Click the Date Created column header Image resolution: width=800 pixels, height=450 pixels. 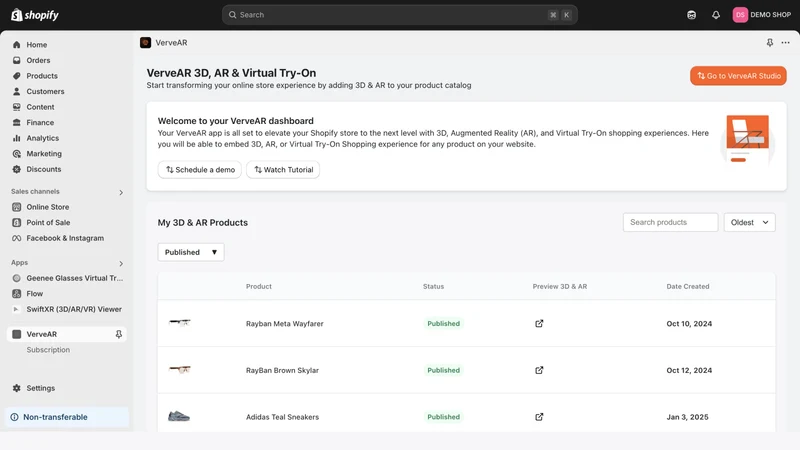(688, 286)
